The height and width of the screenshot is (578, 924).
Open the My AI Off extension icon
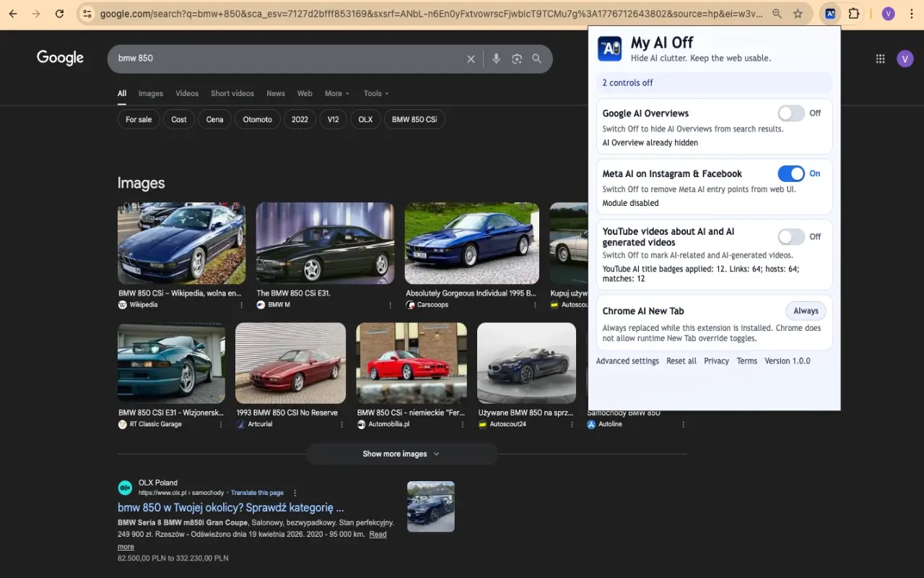pos(831,14)
